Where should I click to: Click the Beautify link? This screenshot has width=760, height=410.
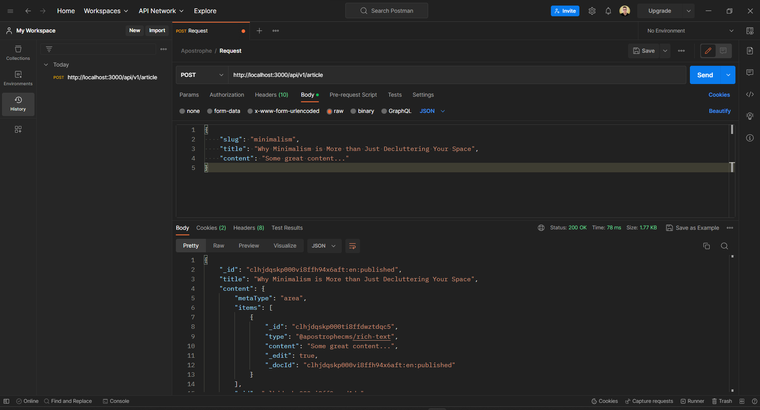(719, 111)
